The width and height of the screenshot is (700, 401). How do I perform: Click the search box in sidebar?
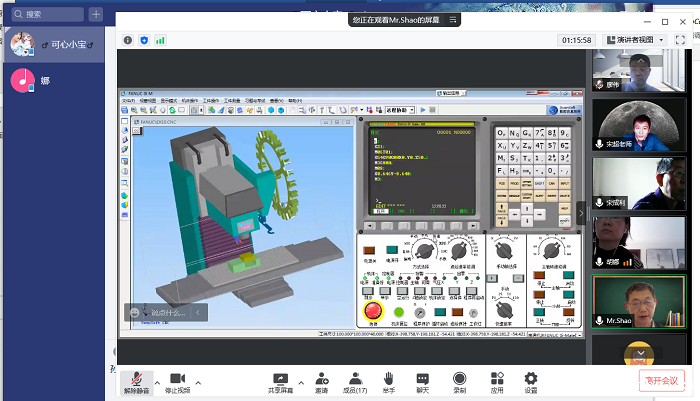point(45,14)
